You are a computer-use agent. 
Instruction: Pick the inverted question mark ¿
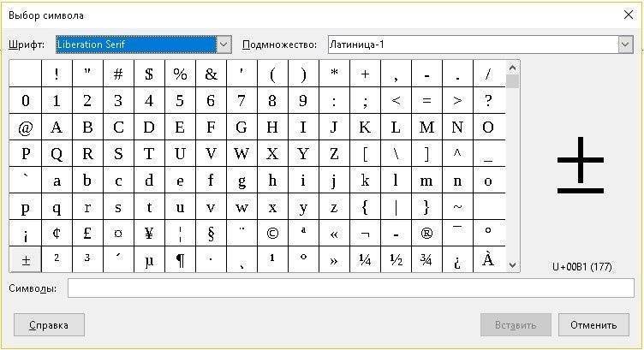pyautogui.click(x=457, y=260)
